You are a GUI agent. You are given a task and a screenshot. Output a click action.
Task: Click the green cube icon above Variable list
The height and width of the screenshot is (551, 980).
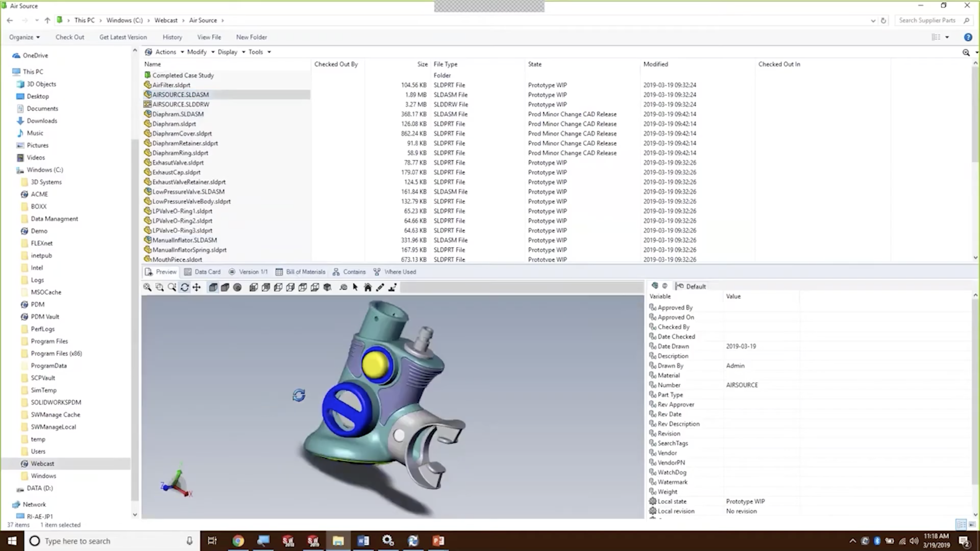(x=655, y=286)
